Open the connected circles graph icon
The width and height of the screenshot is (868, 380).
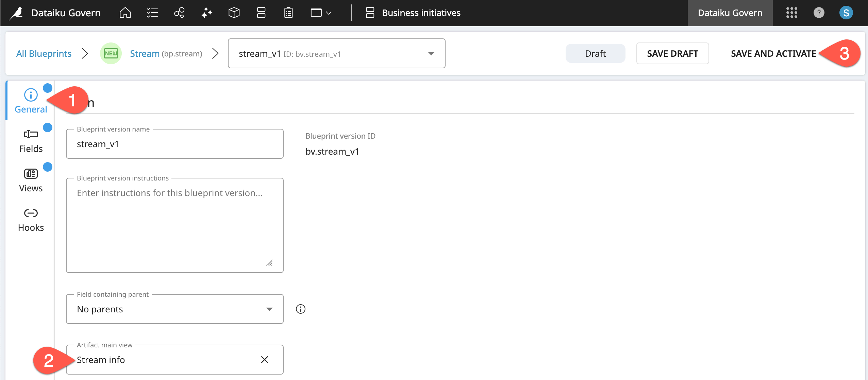(179, 13)
